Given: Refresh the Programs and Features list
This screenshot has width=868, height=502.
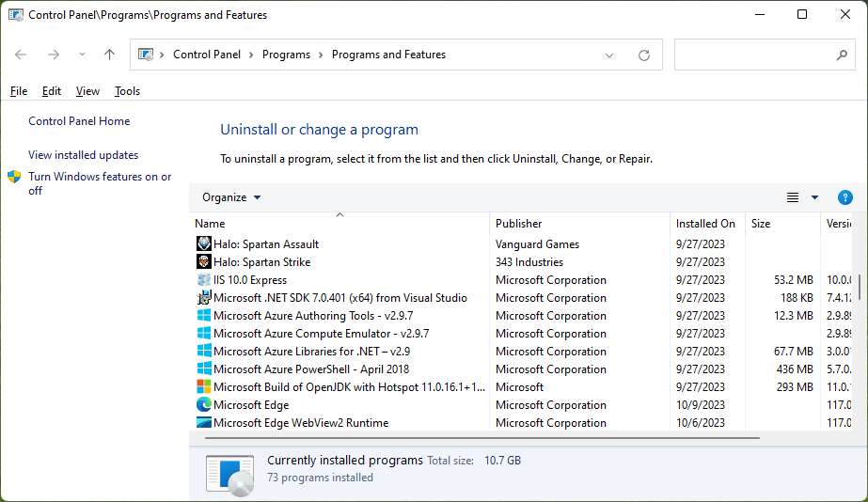Looking at the screenshot, I should [x=644, y=55].
